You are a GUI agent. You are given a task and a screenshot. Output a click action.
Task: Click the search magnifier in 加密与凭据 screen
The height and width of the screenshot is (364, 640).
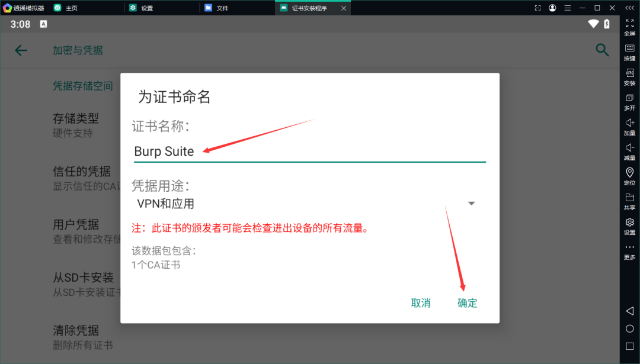(x=602, y=50)
